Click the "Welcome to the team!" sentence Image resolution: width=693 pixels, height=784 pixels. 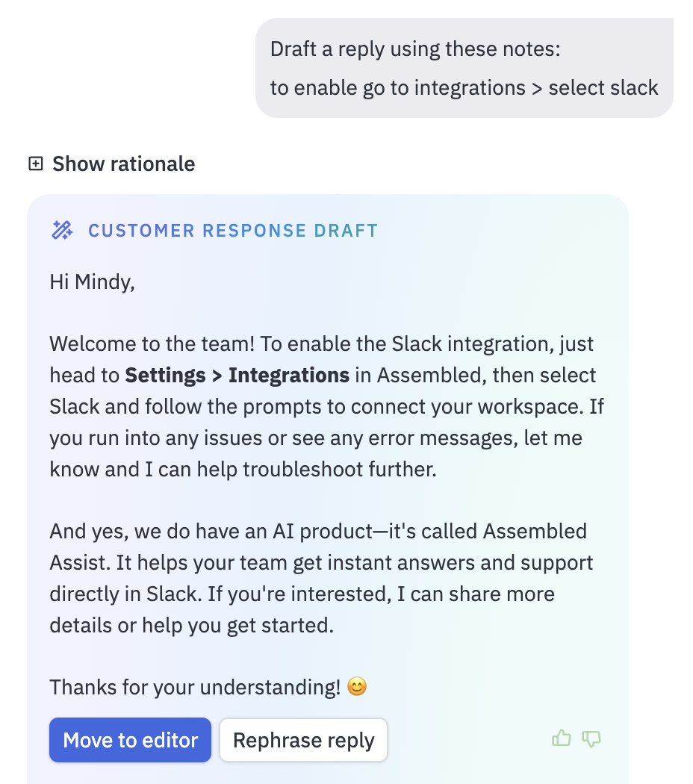(x=152, y=344)
